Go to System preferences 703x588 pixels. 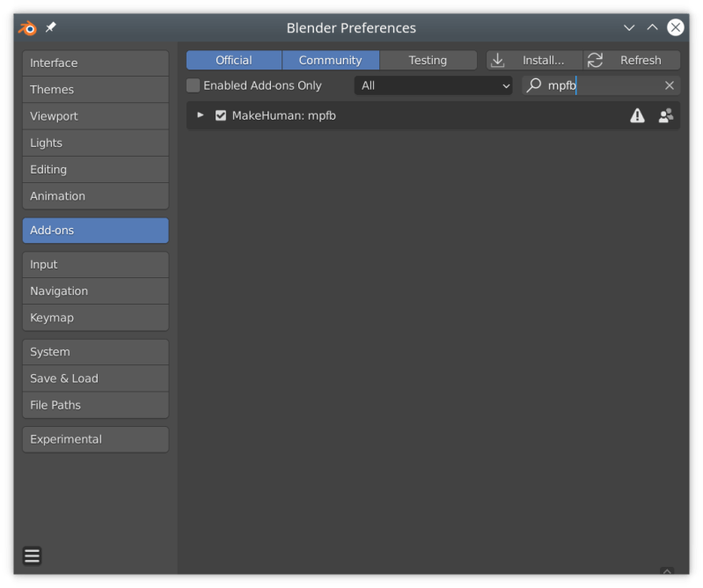pyautogui.click(x=96, y=351)
